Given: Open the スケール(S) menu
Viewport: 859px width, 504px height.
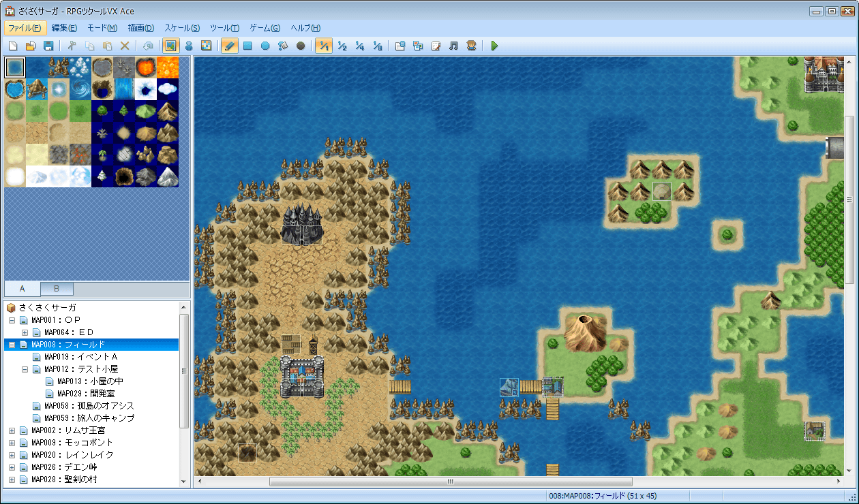Looking at the screenshot, I should pyautogui.click(x=182, y=28).
